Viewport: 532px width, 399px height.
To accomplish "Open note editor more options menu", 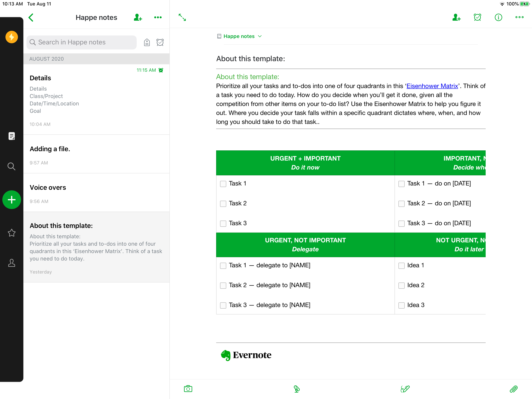I will (x=519, y=17).
